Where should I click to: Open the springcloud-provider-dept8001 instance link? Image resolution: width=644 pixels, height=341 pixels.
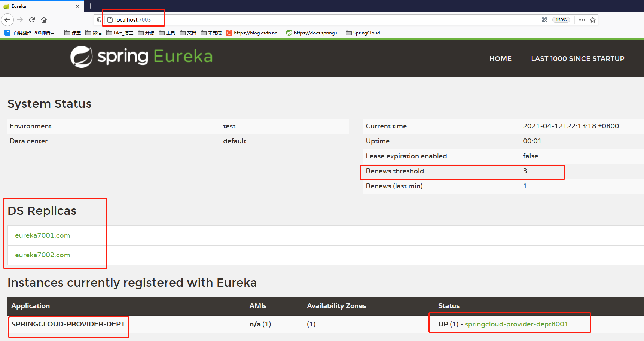(516, 324)
